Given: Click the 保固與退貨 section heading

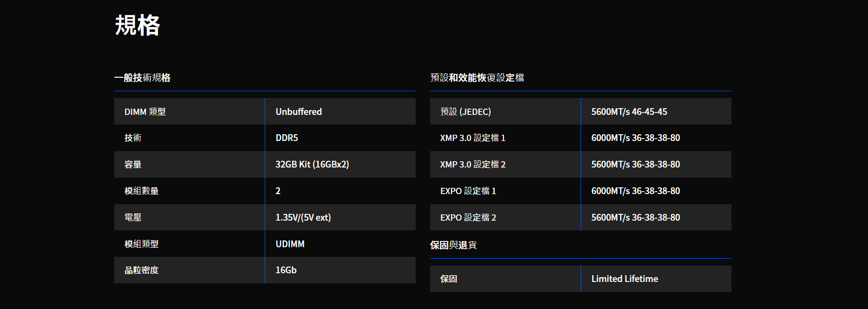Looking at the screenshot, I should [453, 245].
